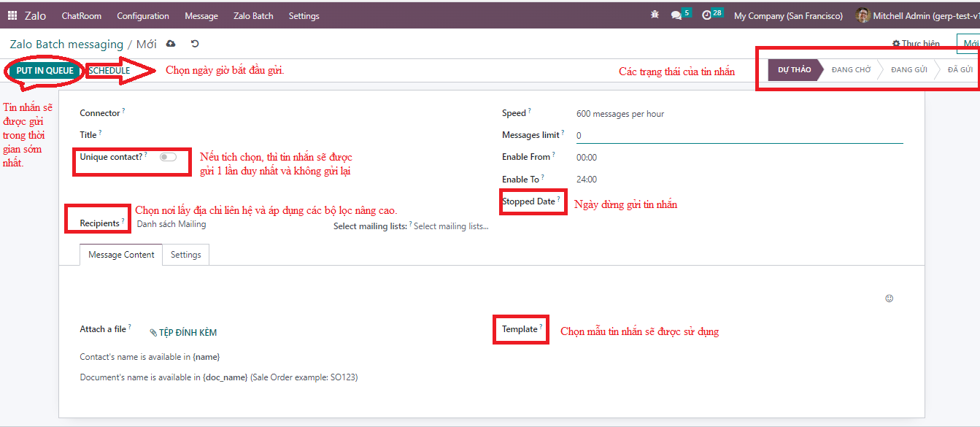The image size is (980, 427).
Task: Click text Contact's name is available in {name}
Action: click(150, 357)
